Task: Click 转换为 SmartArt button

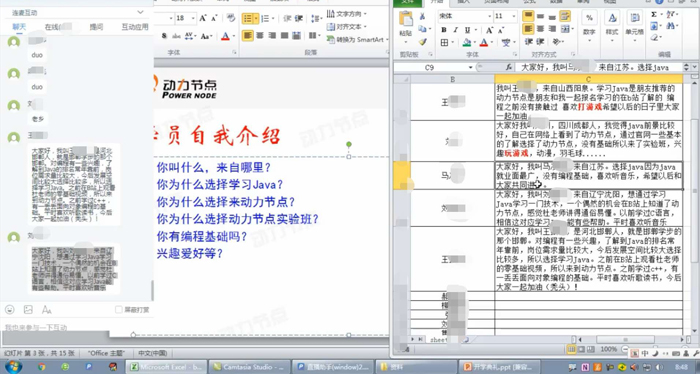Action: 357,39
